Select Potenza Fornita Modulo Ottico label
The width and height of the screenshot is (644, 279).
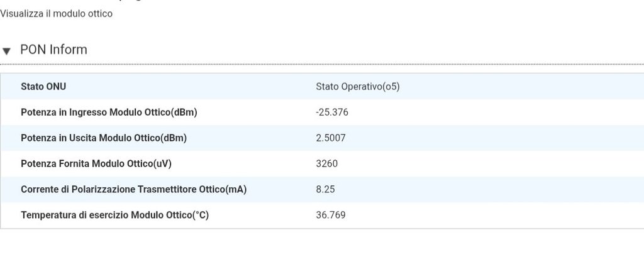96,164
